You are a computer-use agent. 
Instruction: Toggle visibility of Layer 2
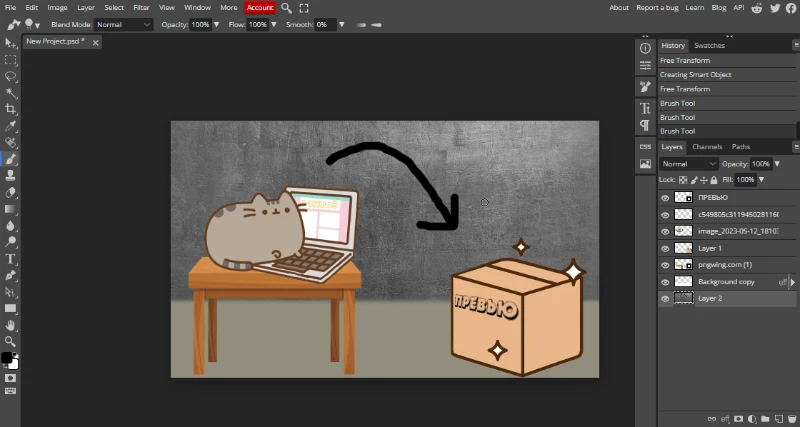(x=665, y=299)
